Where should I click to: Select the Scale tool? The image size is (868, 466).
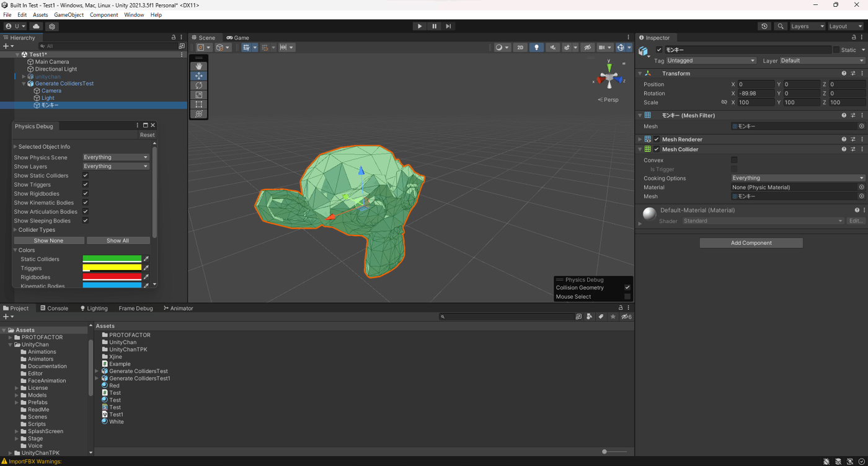(198, 95)
